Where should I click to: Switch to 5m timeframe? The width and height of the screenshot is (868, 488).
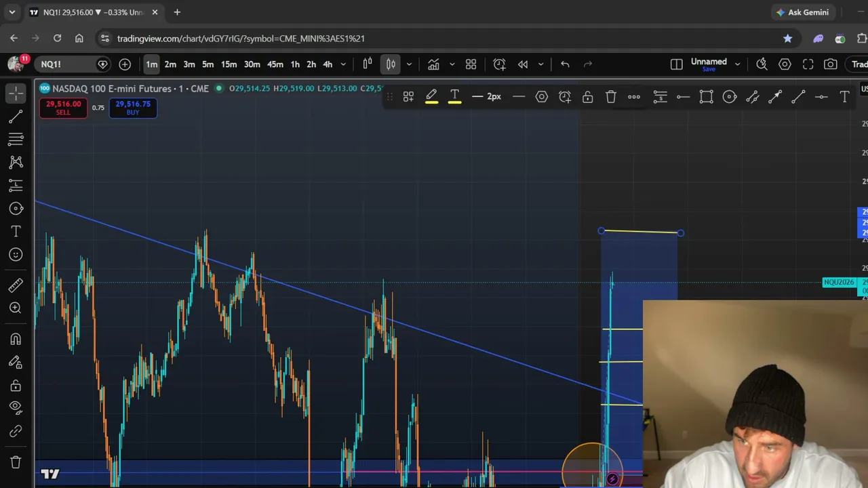coord(208,64)
